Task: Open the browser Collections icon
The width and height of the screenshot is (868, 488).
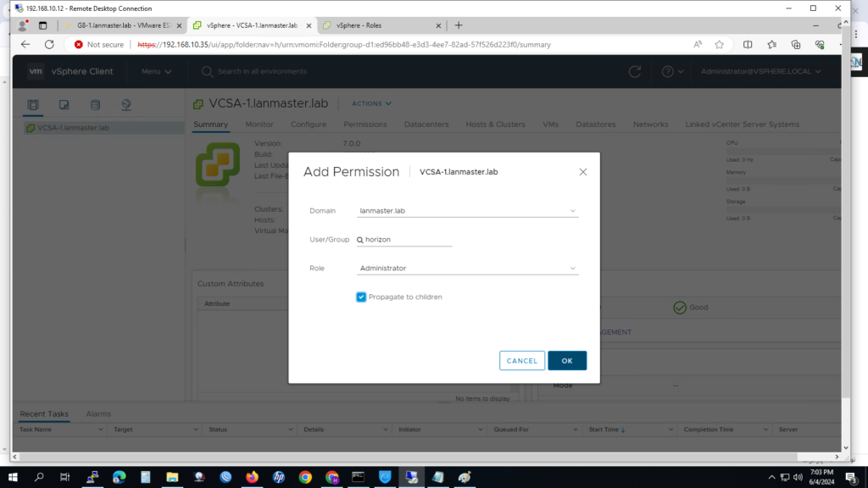Action: coord(796,44)
